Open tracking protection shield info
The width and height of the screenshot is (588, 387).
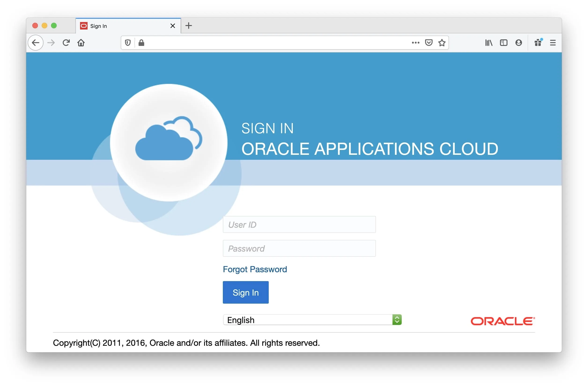click(128, 43)
